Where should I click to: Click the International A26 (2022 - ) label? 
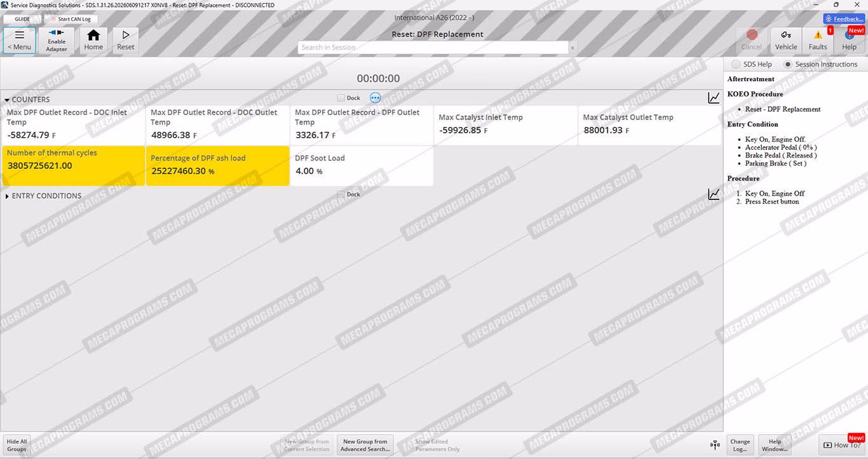pos(434,18)
